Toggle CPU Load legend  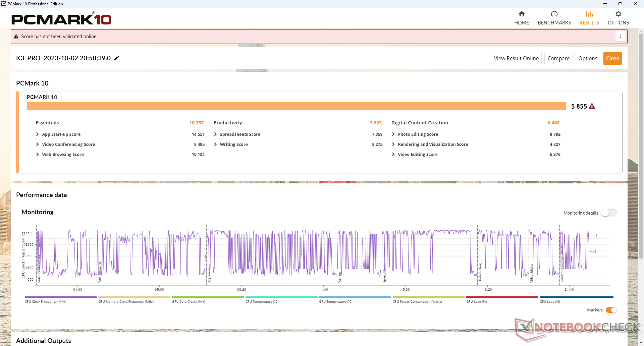click(x=576, y=299)
